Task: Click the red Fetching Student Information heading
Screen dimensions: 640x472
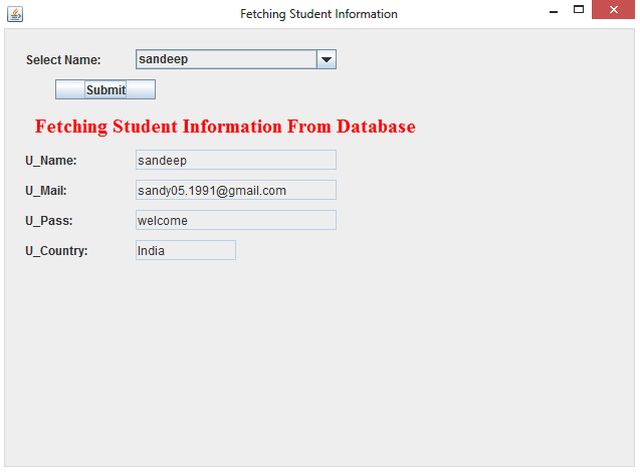Action: tap(225, 127)
